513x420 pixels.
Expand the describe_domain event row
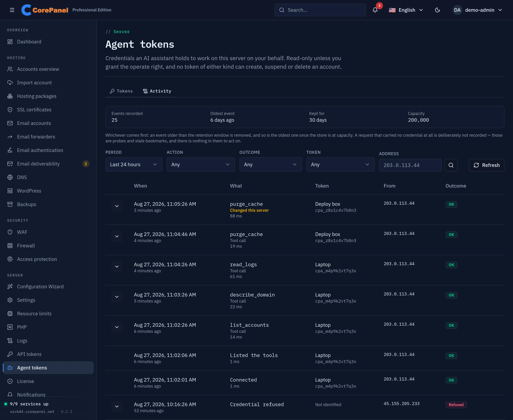117,297
